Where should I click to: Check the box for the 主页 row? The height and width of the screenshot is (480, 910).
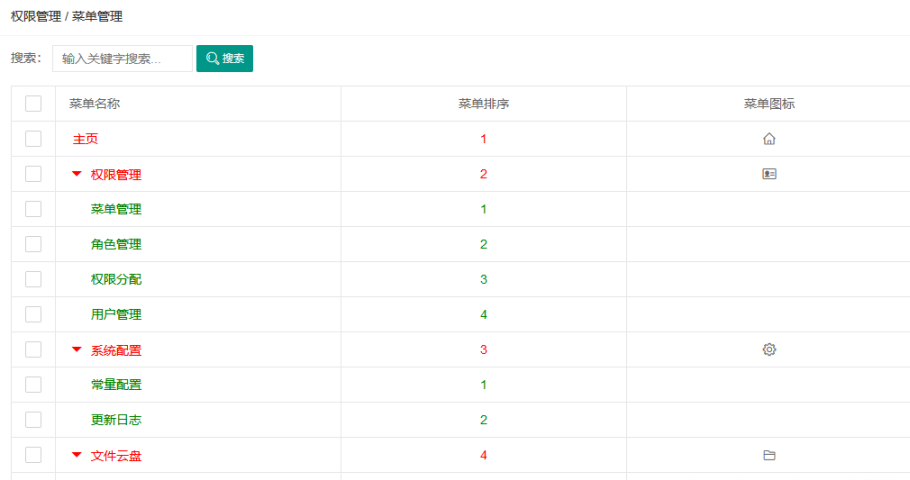coord(33,139)
